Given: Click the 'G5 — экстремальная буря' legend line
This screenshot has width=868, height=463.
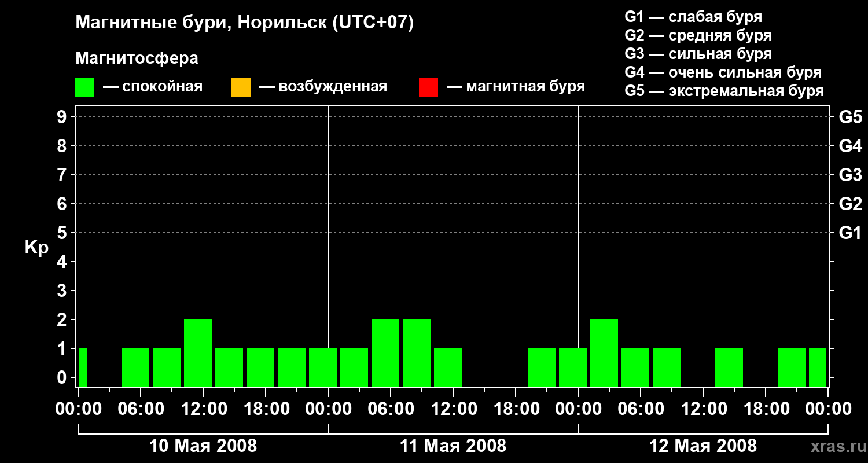Looking at the screenshot, I should pos(724,91).
